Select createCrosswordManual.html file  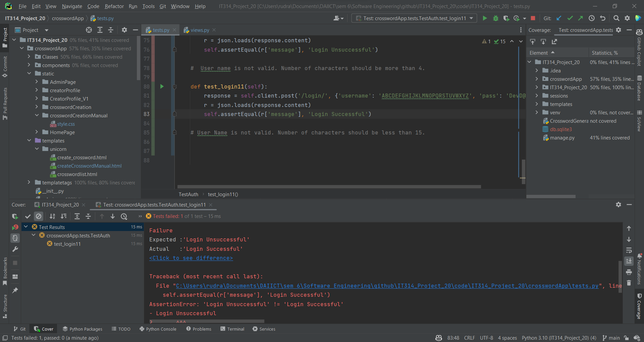click(89, 166)
